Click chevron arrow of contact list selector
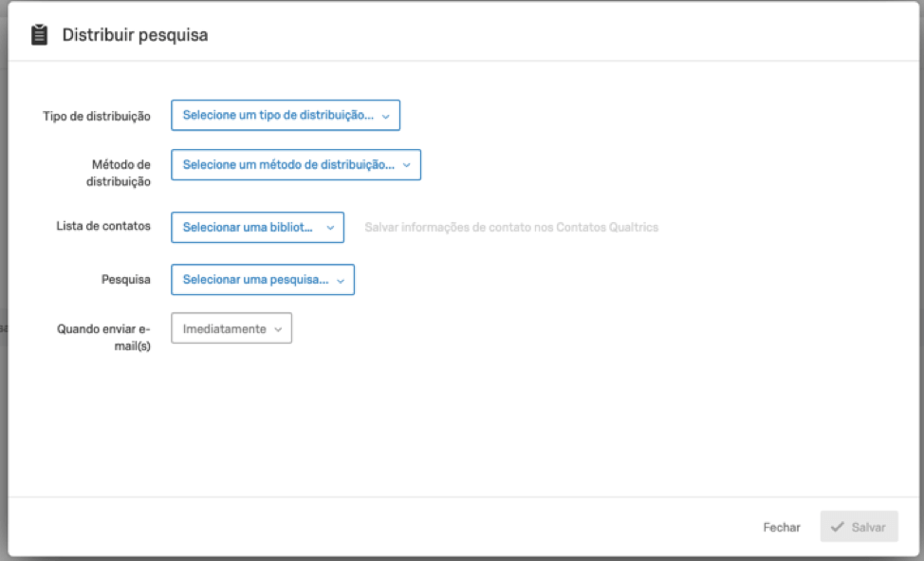924x561 pixels. (330, 229)
